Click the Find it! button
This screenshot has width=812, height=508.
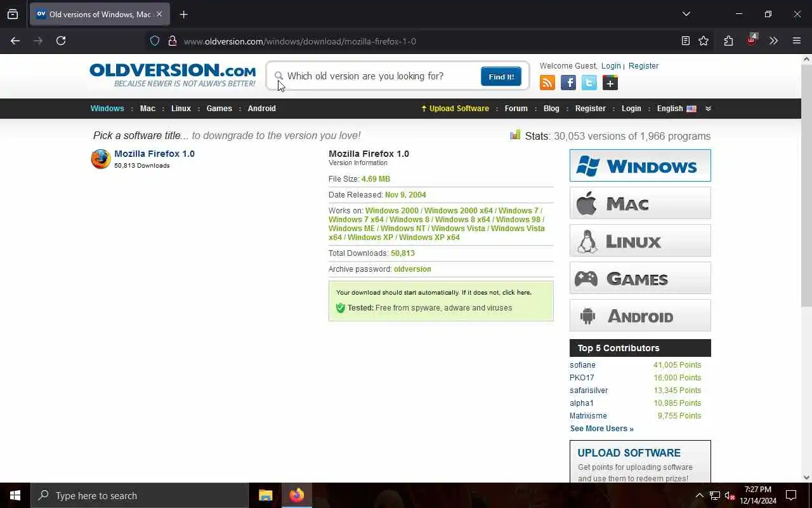tap(501, 76)
